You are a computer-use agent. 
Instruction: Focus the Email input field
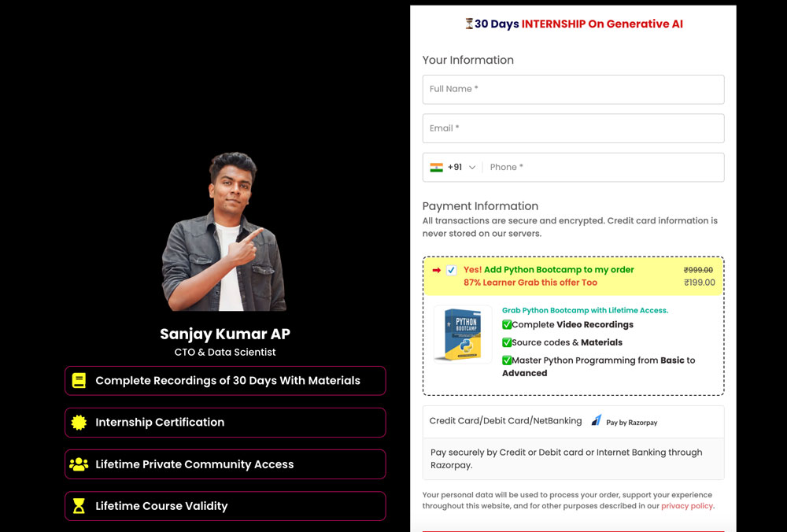point(573,128)
